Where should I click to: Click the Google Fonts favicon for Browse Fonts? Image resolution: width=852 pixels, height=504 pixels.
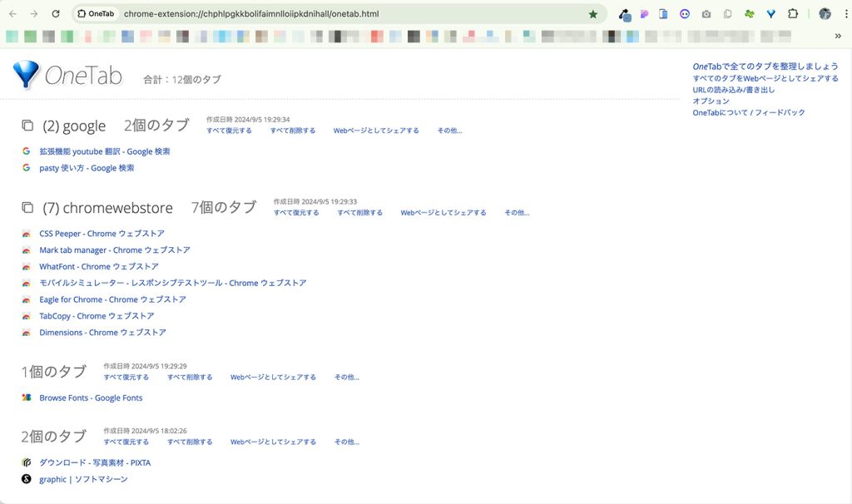[26, 398]
